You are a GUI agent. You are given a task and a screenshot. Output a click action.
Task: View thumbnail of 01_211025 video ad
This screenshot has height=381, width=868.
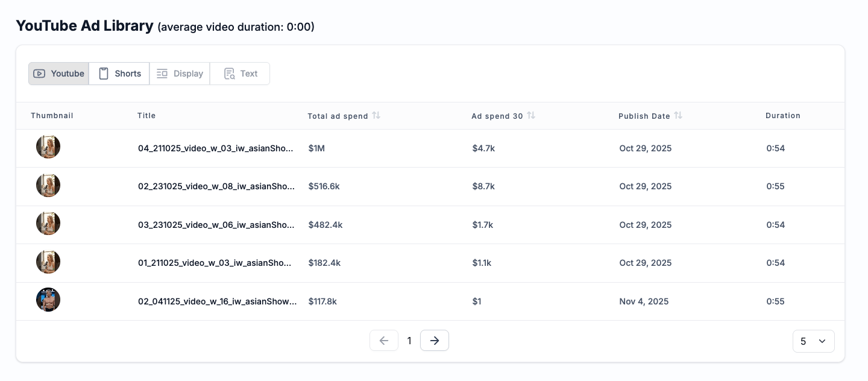(x=48, y=262)
